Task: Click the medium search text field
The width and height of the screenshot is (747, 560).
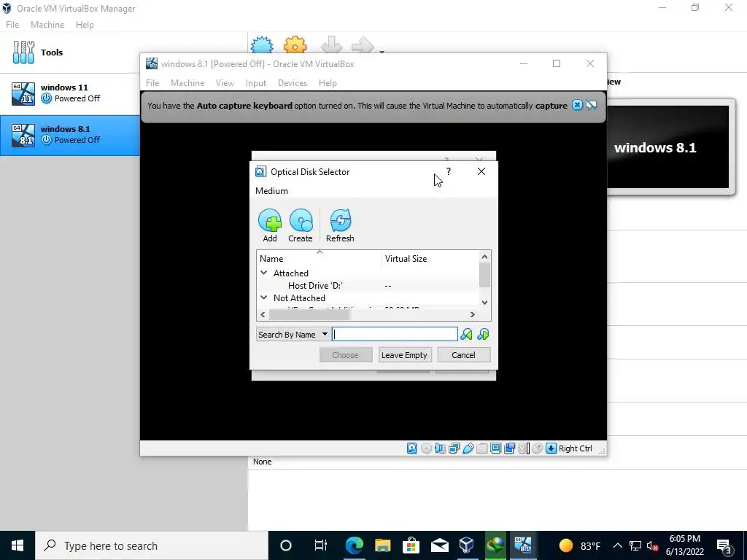Action: (395, 334)
